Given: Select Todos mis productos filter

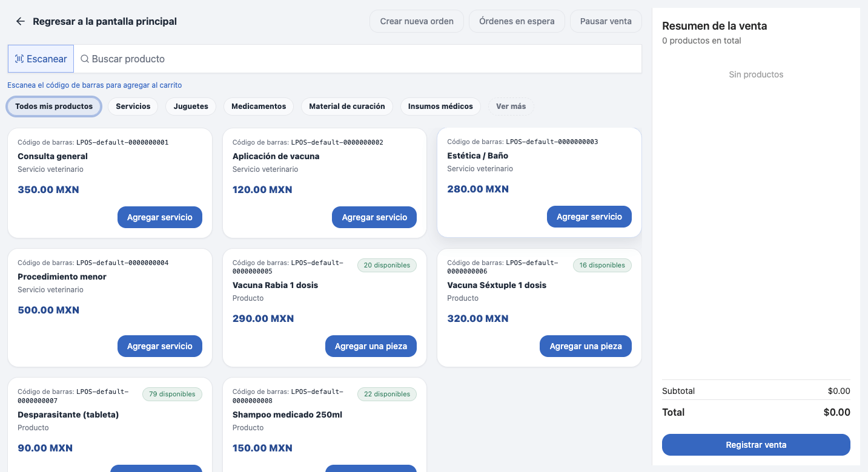Looking at the screenshot, I should (x=54, y=107).
